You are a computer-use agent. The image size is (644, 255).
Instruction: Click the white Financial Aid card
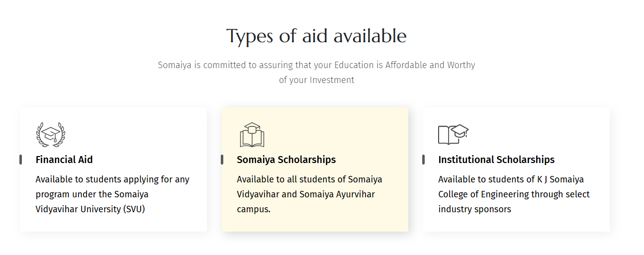(113, 170)
